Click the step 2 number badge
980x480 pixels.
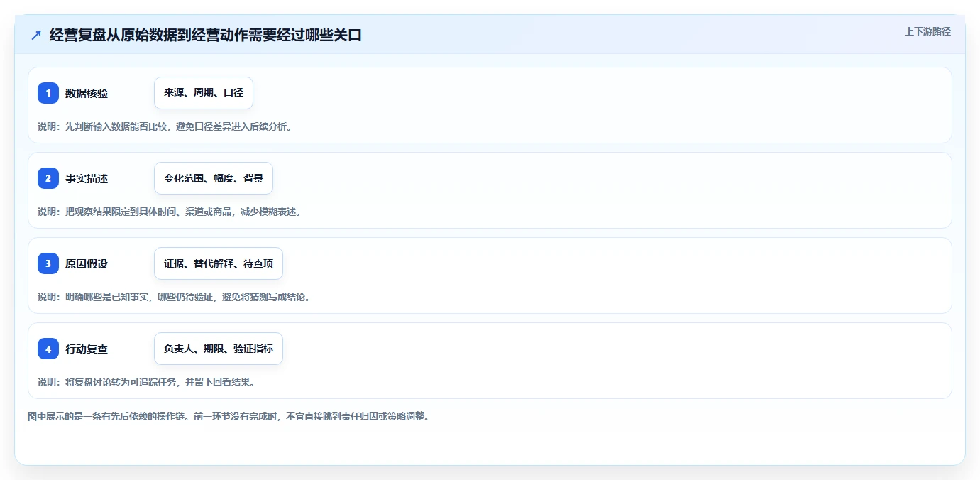pos(48,178)
